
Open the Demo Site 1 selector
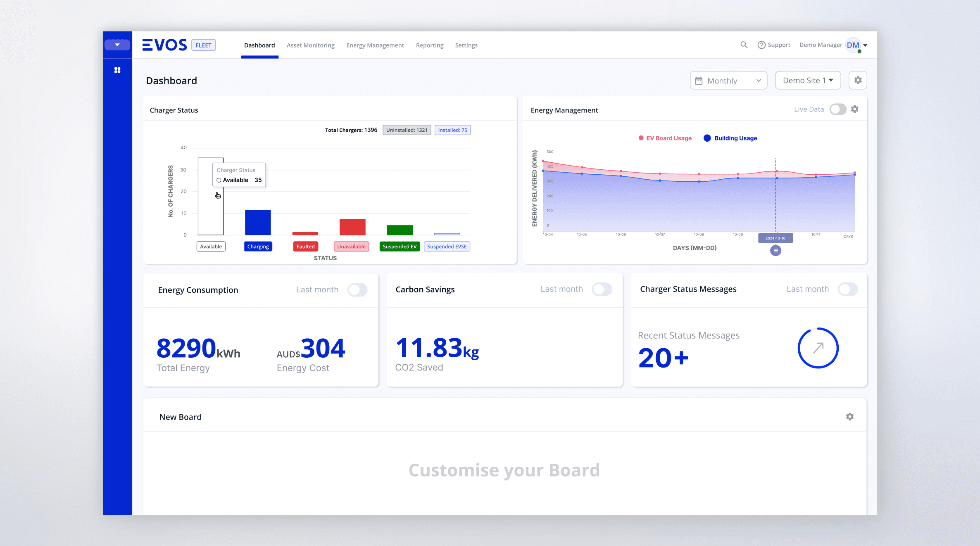pos(808,80)
